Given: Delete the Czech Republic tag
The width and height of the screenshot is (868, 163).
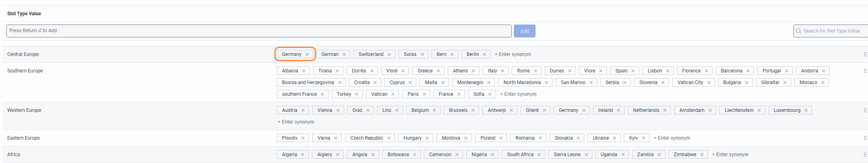Looking at the screenshot, I should click(389, 138).
